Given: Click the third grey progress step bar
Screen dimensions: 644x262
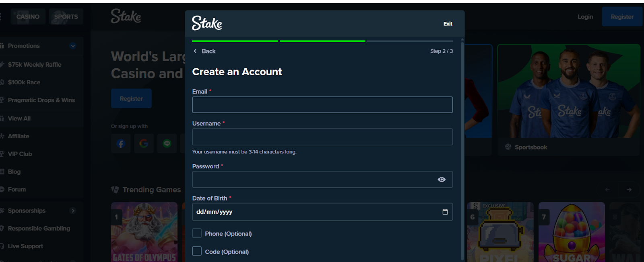Looking at the screenshot, I should pos(410,41).
